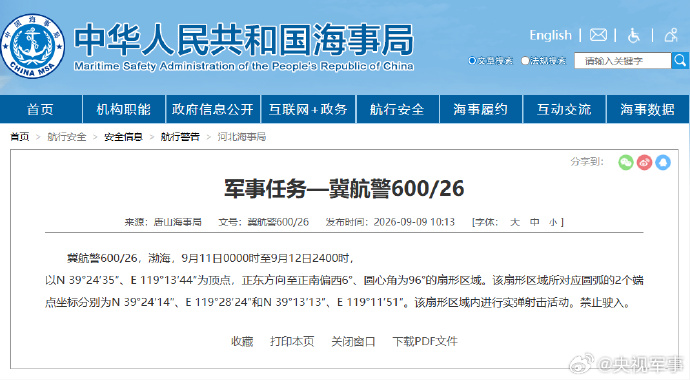Go to 航行警告 in the breadcrumb
Screen dimensions: 690x380
point(180,137)
